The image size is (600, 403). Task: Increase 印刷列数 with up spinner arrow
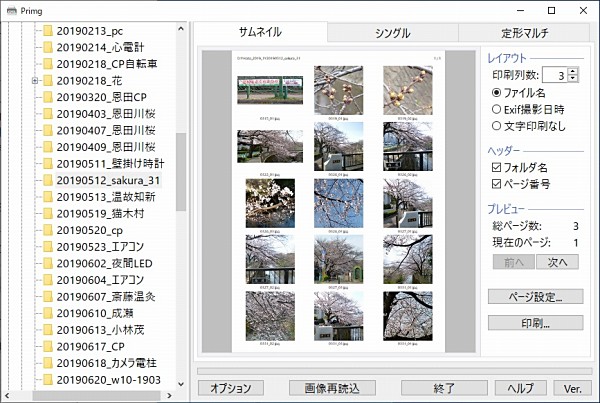(x=572, y=71)
